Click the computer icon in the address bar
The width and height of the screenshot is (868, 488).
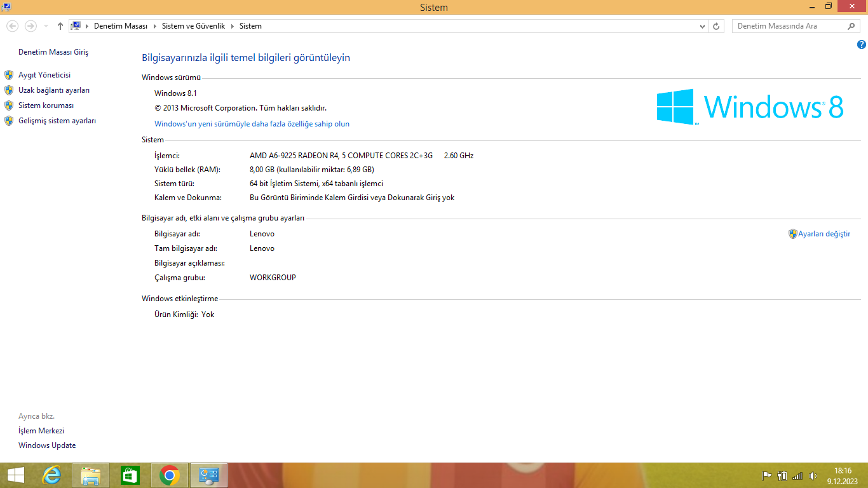click(x=76, y=26)
